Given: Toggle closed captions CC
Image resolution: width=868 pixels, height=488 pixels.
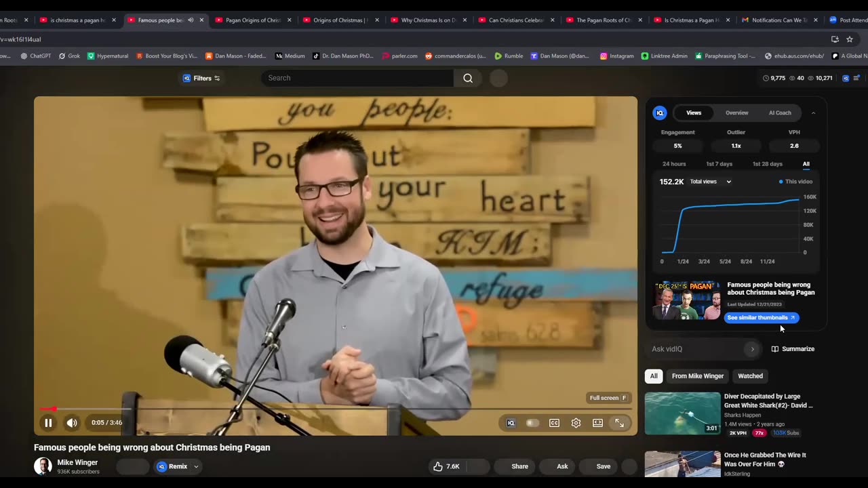Looking at the screenshot, I should pos(554,423).
